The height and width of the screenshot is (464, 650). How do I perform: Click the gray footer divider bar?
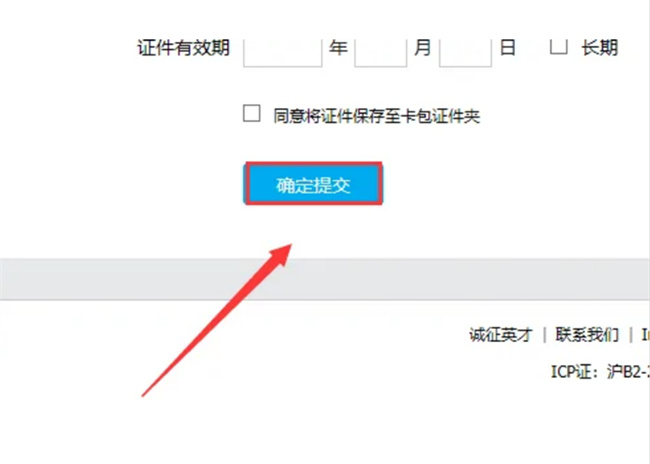pos(325,279)
